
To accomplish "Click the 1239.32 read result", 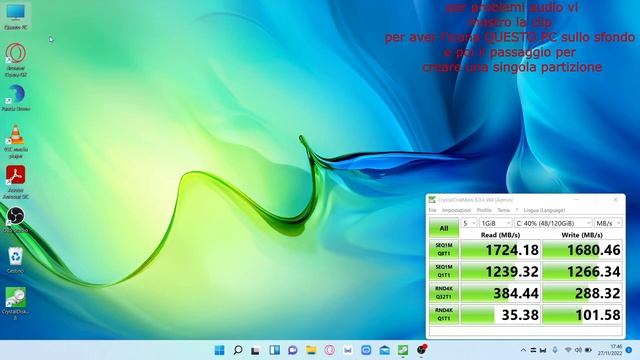I will pos(500,271).
